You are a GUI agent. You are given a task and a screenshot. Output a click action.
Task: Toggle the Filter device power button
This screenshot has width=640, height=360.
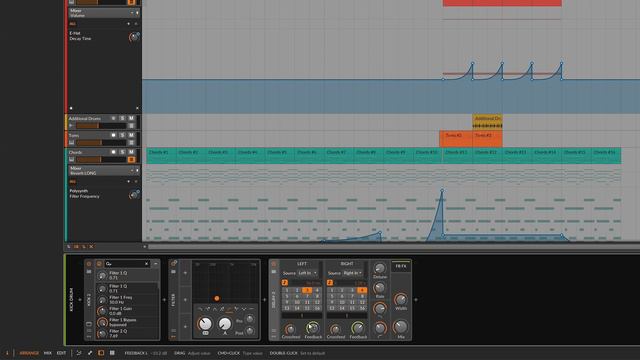174,264
